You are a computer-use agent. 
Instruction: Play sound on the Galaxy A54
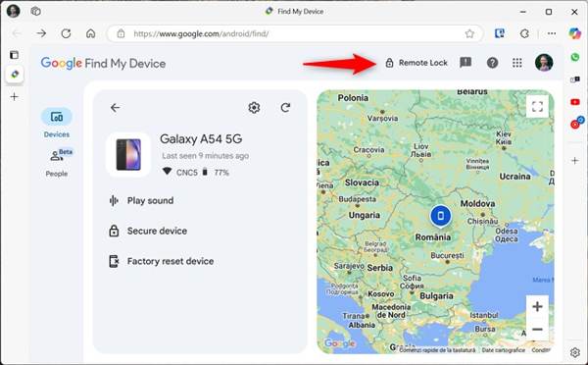tap(141, 200)
